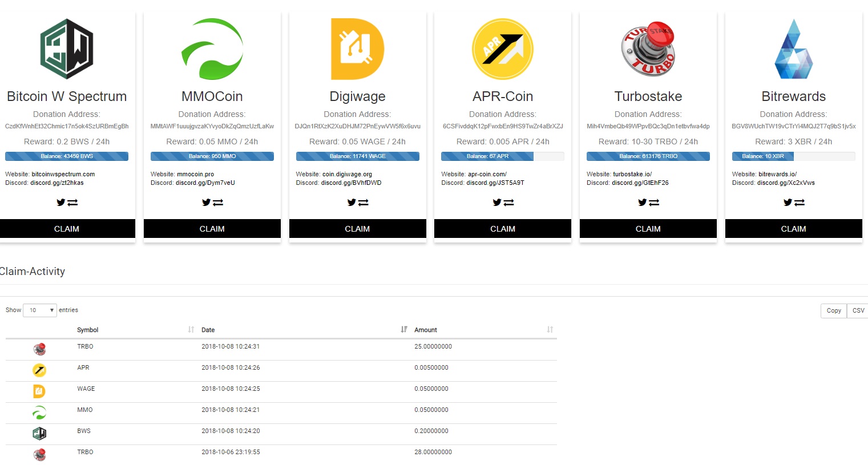Copy the claim activity table
Screen dimensions: 868x465
click(833, 310)
